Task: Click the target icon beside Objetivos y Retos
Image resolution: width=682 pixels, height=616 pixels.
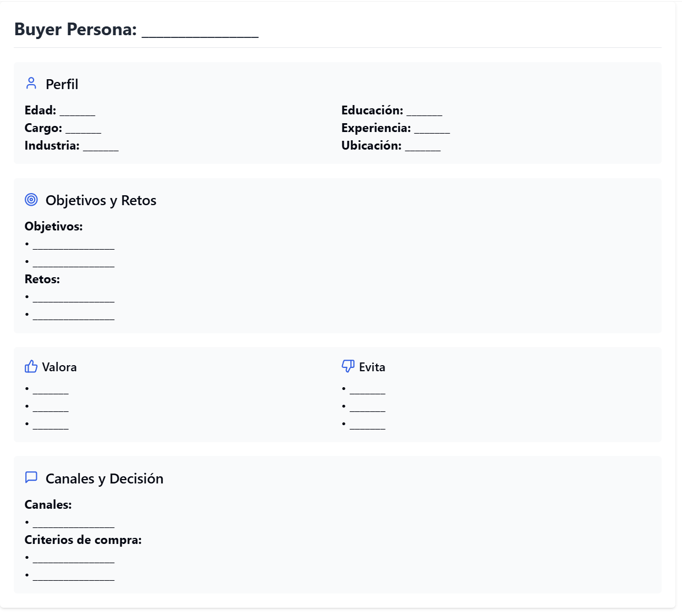Action: (x=31, y=200)
